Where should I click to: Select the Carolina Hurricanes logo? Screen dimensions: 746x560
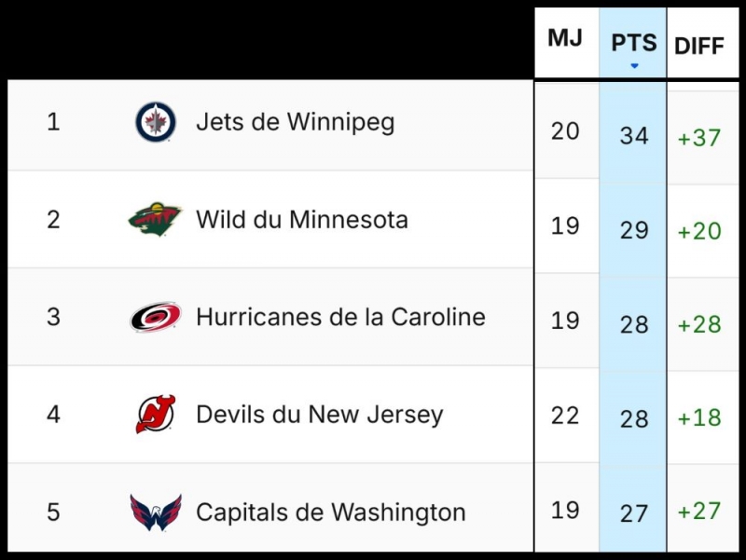pyautogui.click(x=152, y=317)
